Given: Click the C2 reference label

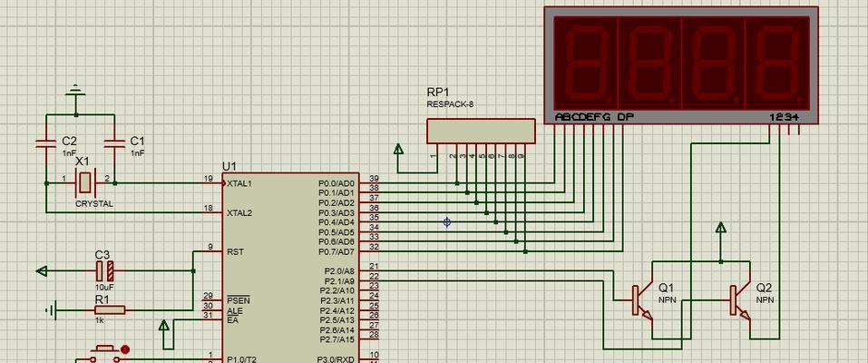Looking at the screenshot, I should 69,141.
